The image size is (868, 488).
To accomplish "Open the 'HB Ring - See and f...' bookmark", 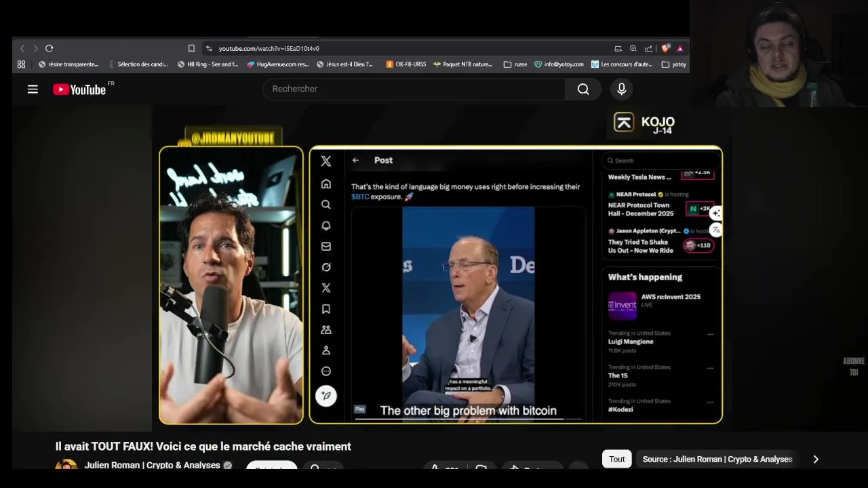I will coord(208,64).
